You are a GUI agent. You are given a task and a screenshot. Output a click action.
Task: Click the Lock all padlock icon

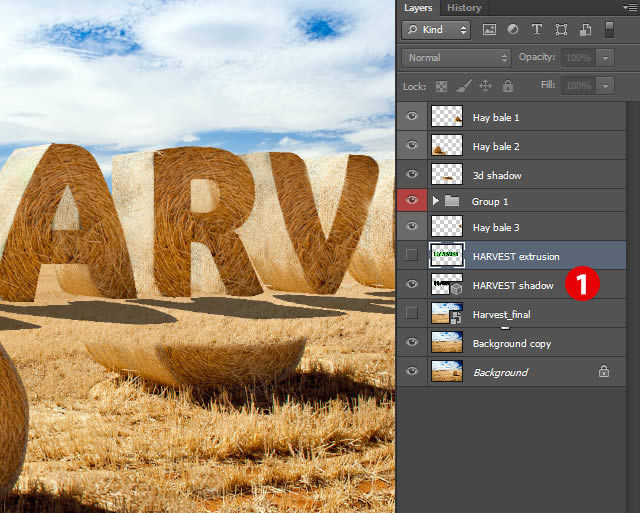508,86
